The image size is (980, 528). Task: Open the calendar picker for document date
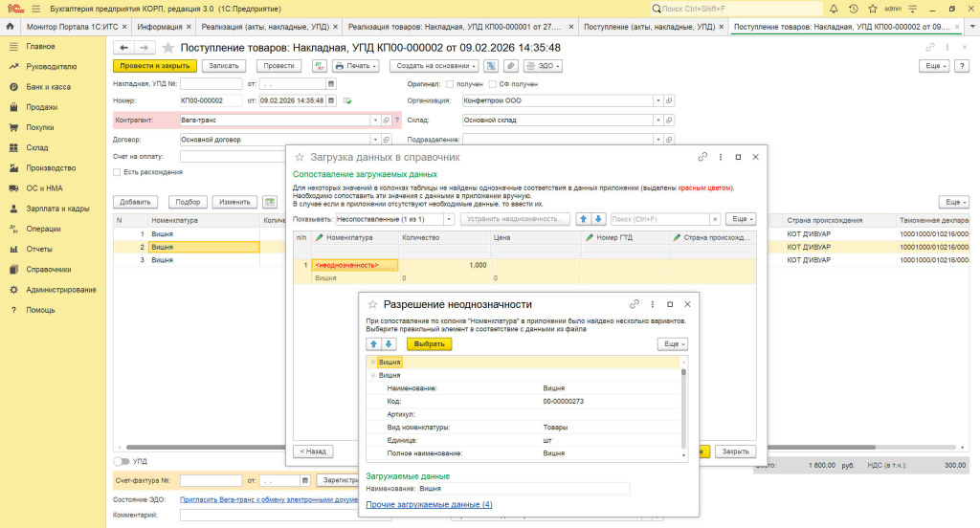(331, 100)
